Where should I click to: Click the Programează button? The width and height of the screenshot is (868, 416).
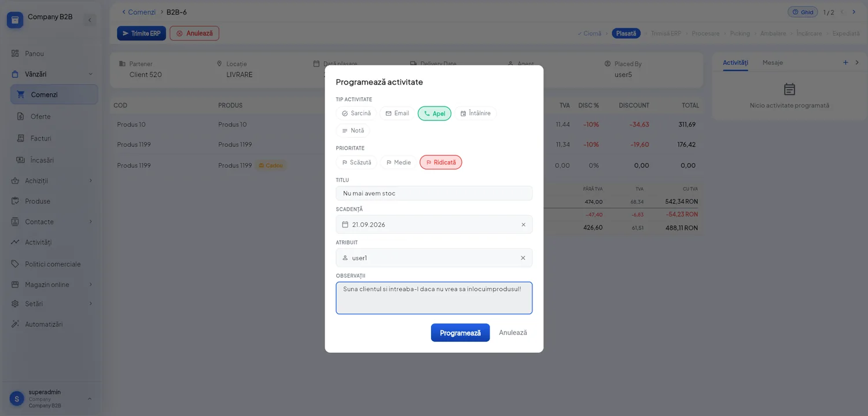coord(461,333)
